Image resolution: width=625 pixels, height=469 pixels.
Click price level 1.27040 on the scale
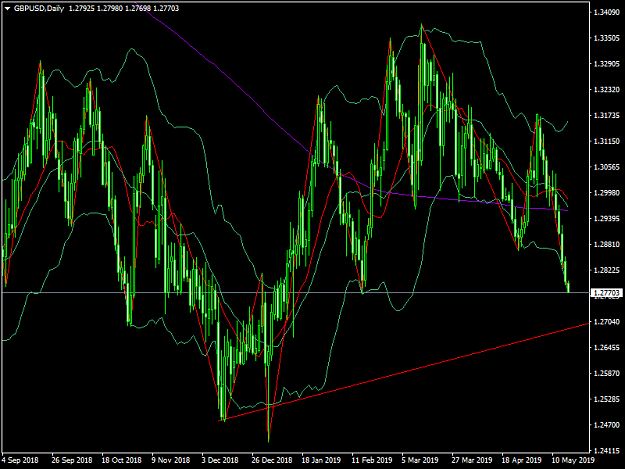point(607,322)
